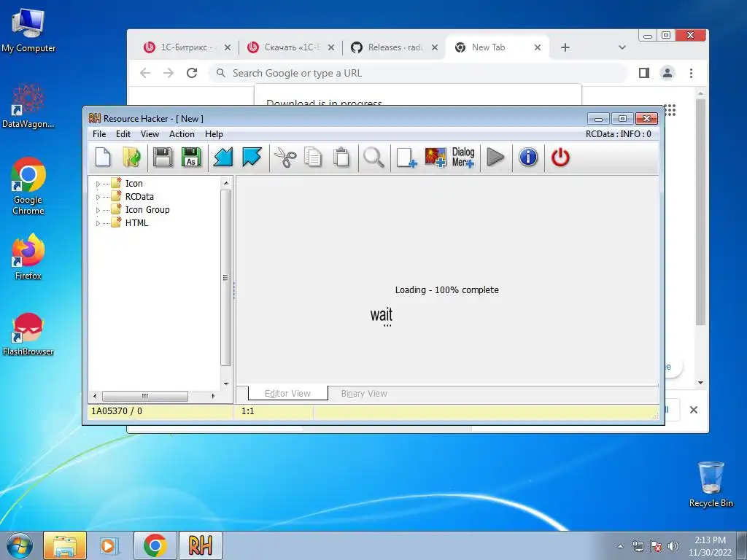The image size is (747, 560).
Task: Click Chrome's Back arrow
Action: click(x=145, y=73)
